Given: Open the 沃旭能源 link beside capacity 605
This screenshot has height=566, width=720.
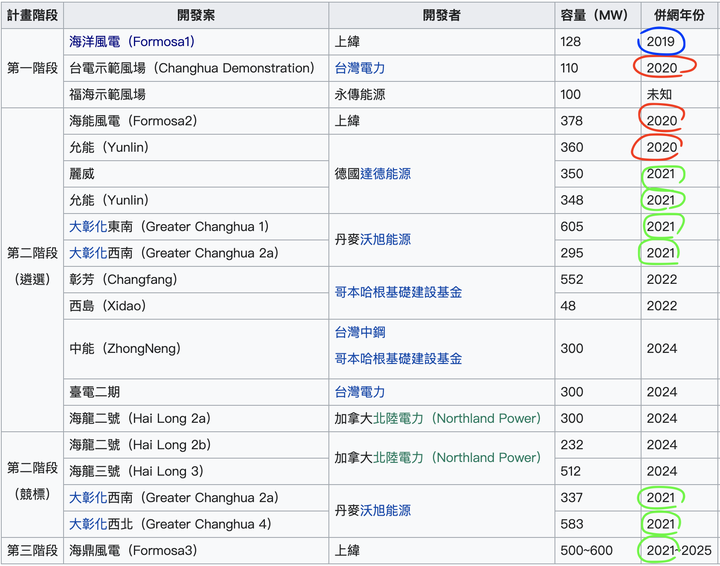Looking at the screenshot, I should [x=385, y=240].
